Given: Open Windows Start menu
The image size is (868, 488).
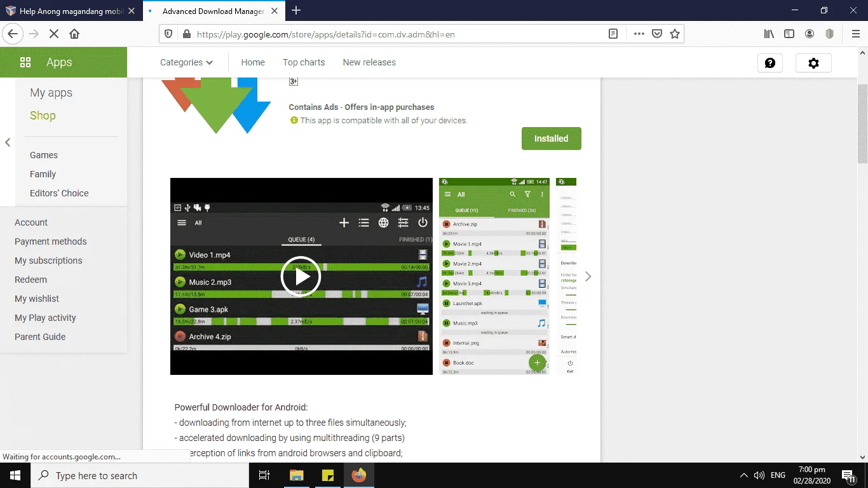Looking at the screenshot, I should coord(15,475).
